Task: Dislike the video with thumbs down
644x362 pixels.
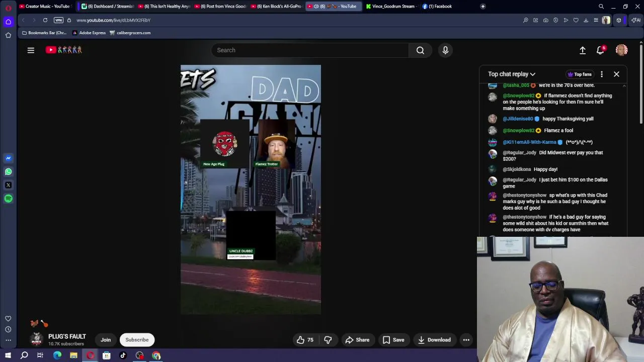Action: (328, 340)
